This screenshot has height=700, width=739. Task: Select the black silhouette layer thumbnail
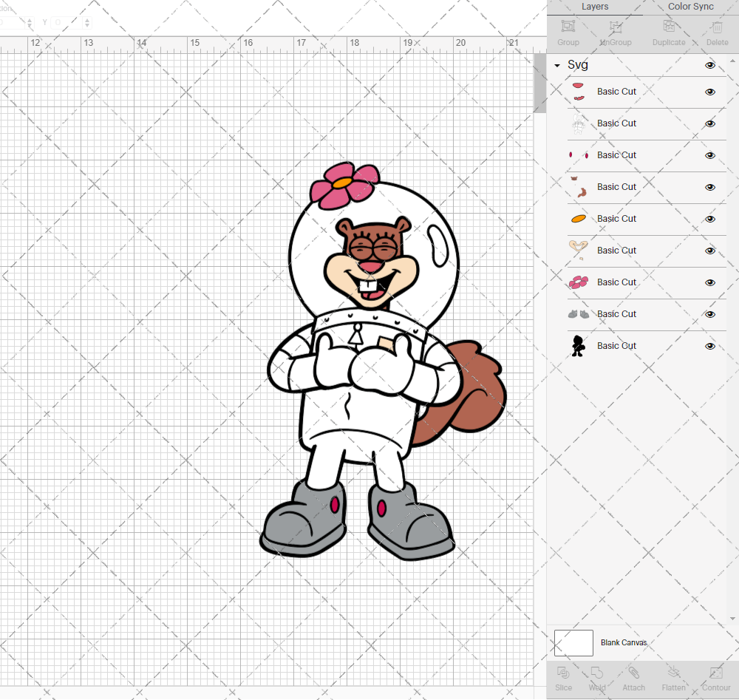click(x=579, y=345)
